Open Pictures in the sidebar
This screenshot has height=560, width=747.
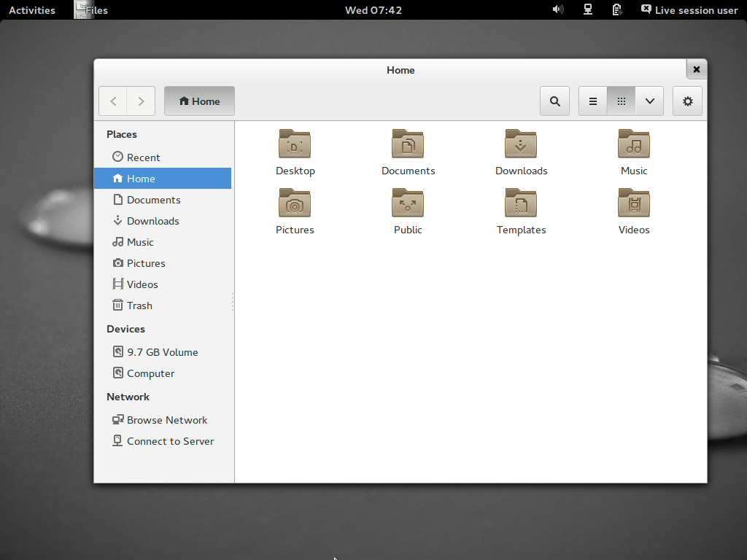tap(163, 263)
